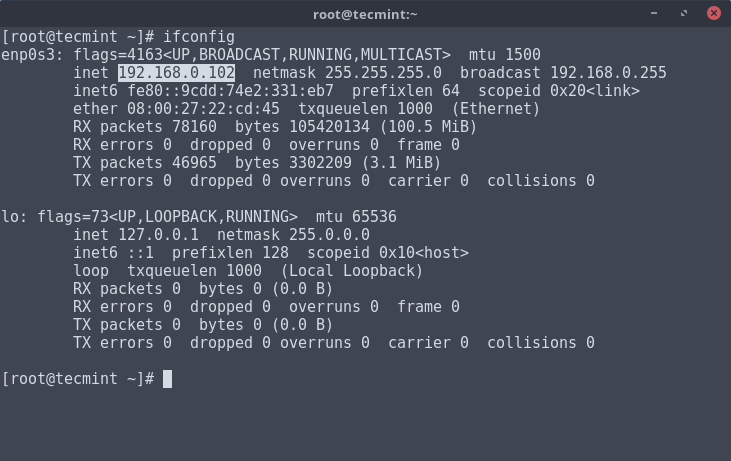Click the (Local Loopback) text
The image size is (731, 461).
pos(351,271)
